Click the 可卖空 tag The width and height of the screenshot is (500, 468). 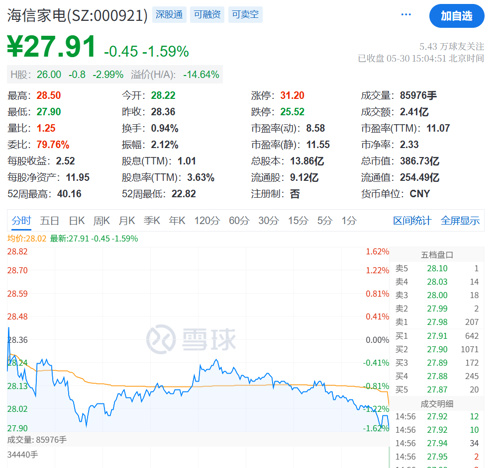coord(245,15)
